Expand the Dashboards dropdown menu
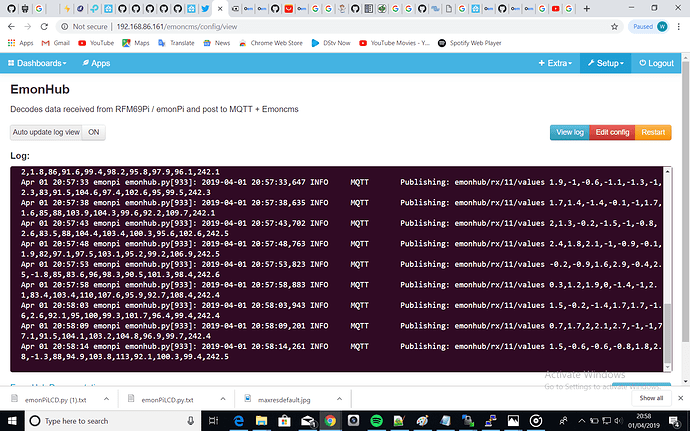 click(x=38, y=62)
